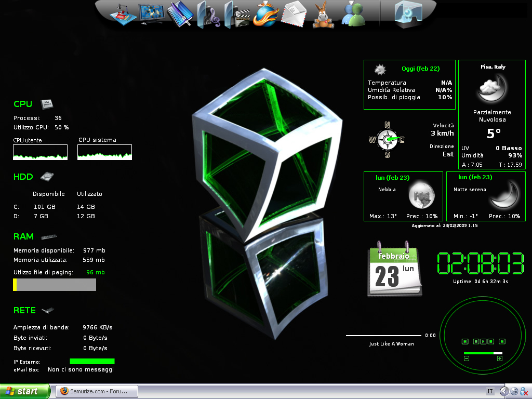Viewport: 532px width, 399px height.
Task: Open the Windows start menu
Action: [x=25, y=391]
